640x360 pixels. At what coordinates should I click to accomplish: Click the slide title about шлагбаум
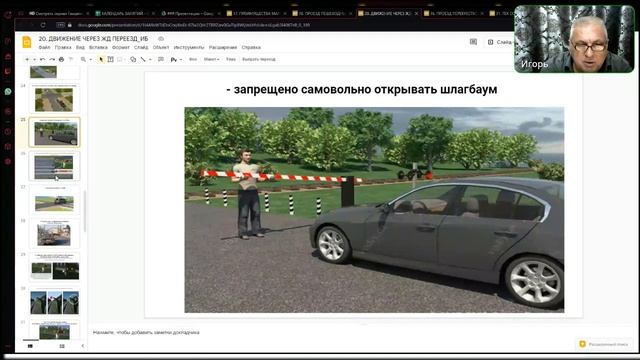click(x=362, y=89)
